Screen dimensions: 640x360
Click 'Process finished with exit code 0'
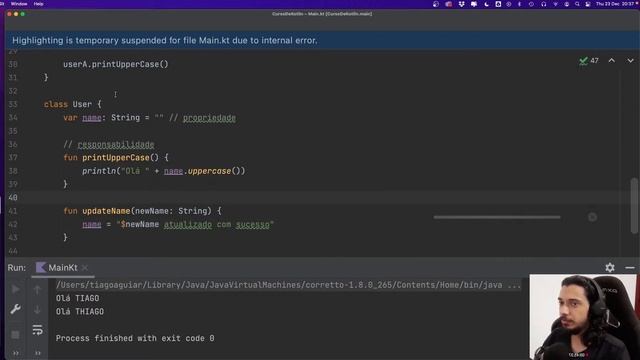pos(135,338)
